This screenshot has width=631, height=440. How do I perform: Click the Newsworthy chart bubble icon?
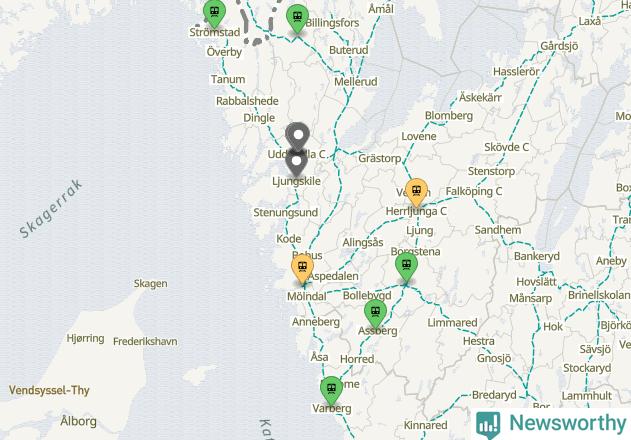(488, 425)
